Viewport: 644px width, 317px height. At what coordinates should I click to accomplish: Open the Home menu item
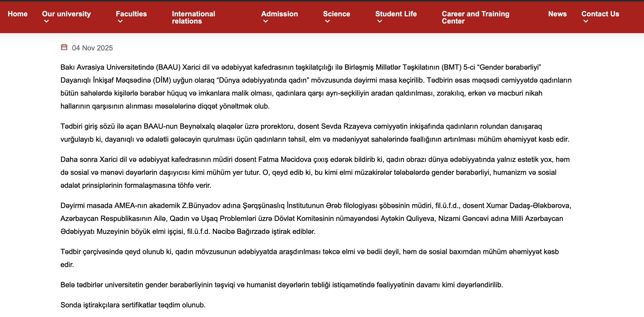click(x=18, y=14)
